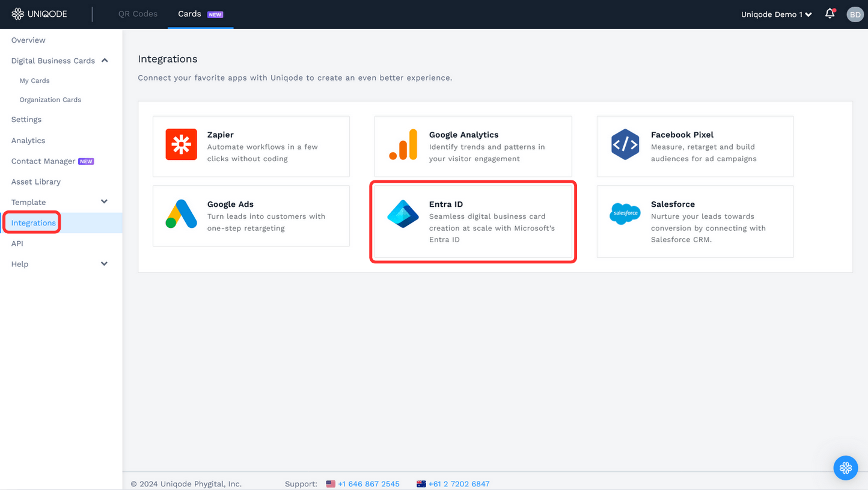
Task: Open the BD profile avatar
Action: click(x=855, y=14)
